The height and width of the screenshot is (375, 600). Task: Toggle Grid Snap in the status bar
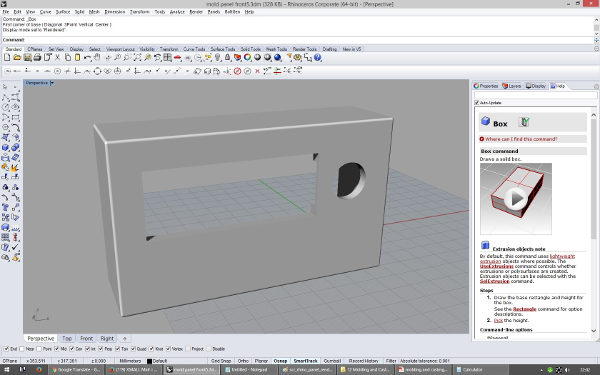pyautogui.click(x=221, y=361)
